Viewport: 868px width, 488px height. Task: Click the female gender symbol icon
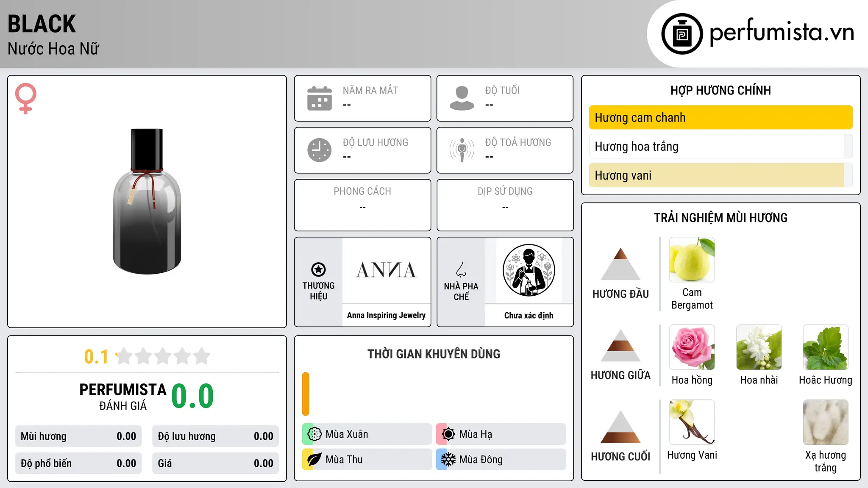25,98
